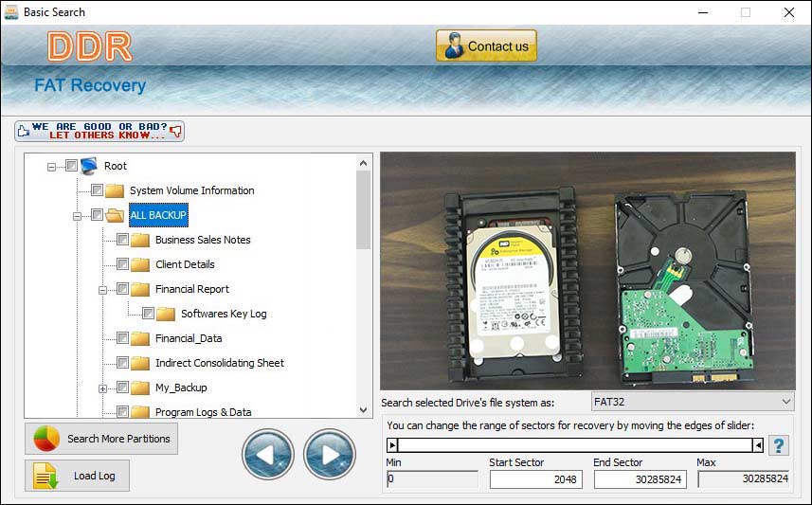This screenshot has height=505, width=812.
Task: Go back with the left arrow button
Action: pos(268,454)
